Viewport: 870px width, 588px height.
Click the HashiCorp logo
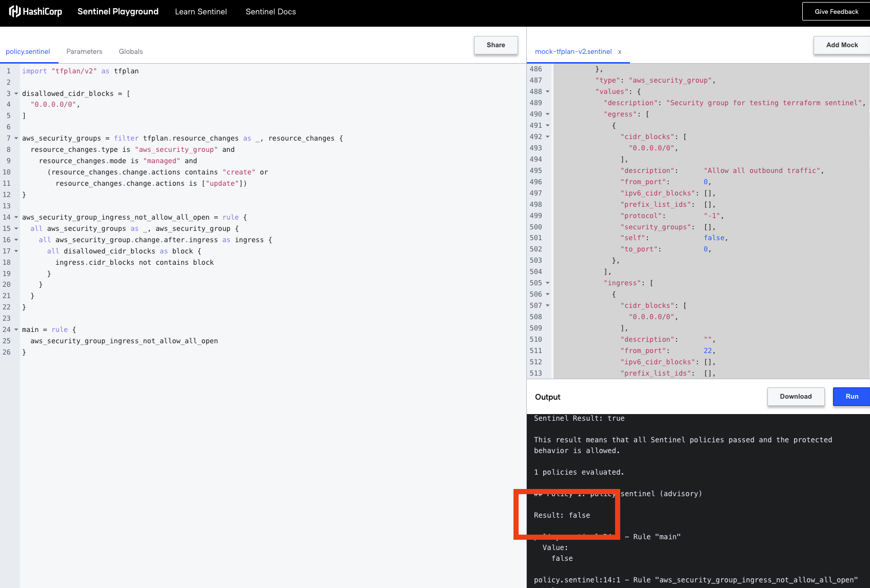(35, 11)
